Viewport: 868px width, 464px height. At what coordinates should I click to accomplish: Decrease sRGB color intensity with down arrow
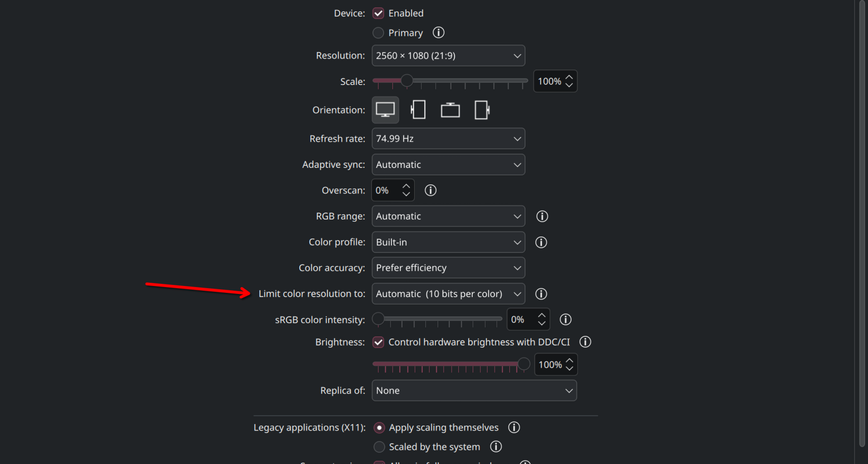pyautogui.click(x=542, y=323)
